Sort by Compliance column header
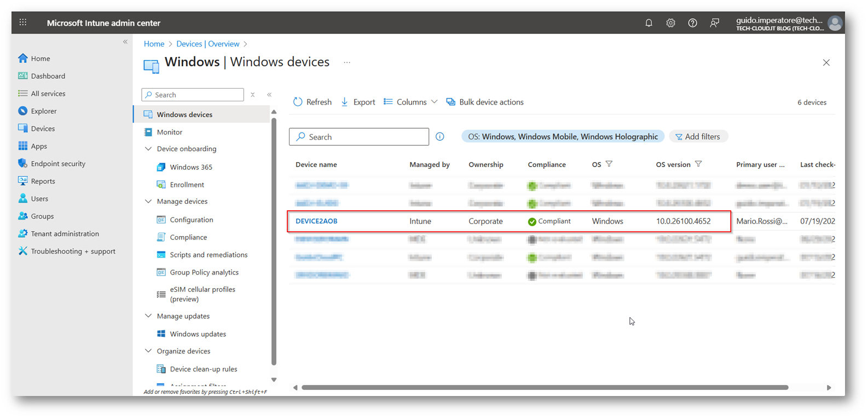The height and width of the screenshot is (419, 868). [x=547, y=164]
